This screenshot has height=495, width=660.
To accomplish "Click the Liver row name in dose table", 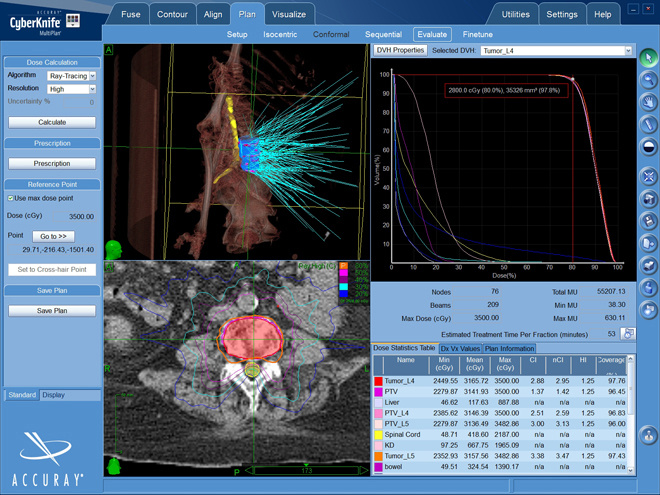I will click(x=392, y=402).
